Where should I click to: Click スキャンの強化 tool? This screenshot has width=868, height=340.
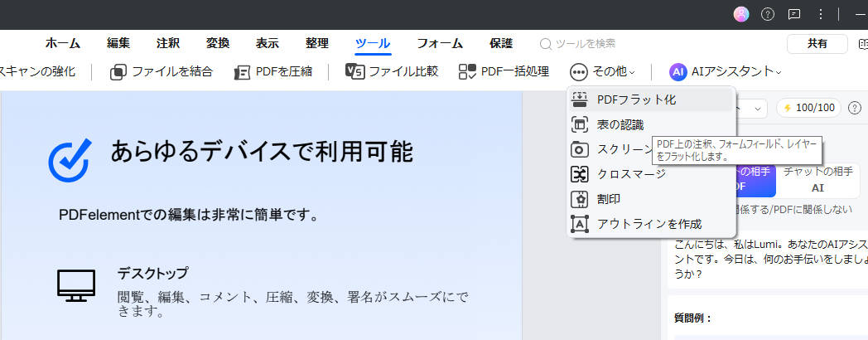point(37,71)
